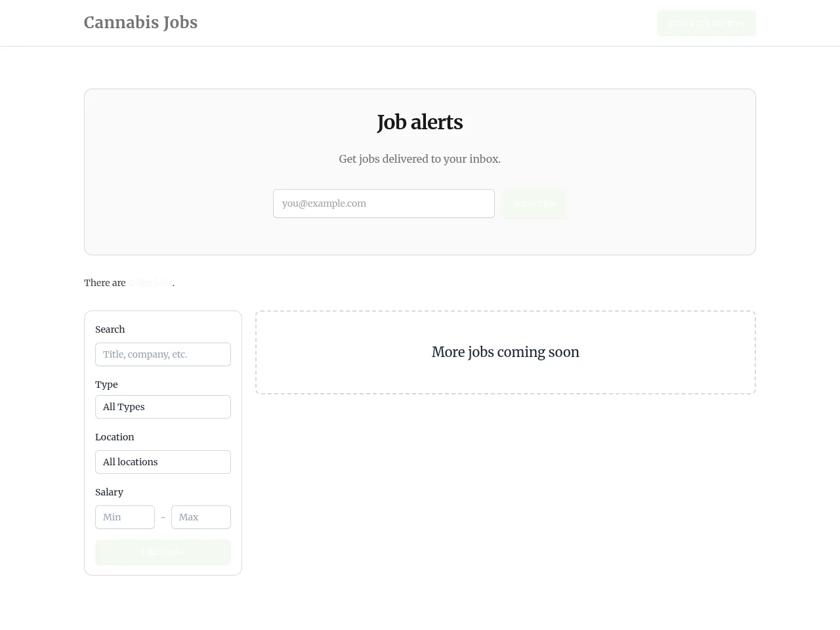Open the Cannabis Jobs home link

[140, 22]
